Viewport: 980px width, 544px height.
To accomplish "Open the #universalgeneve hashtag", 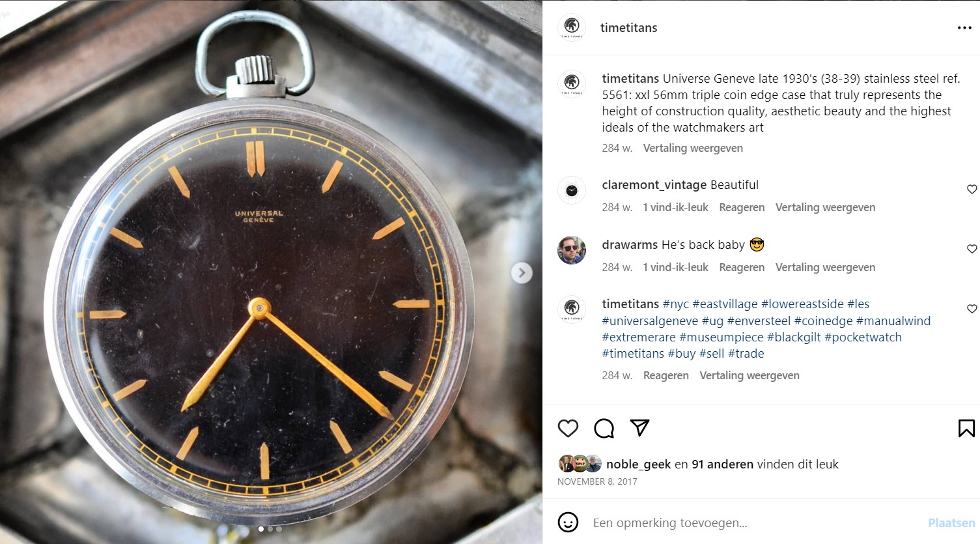I will [650, 321].
